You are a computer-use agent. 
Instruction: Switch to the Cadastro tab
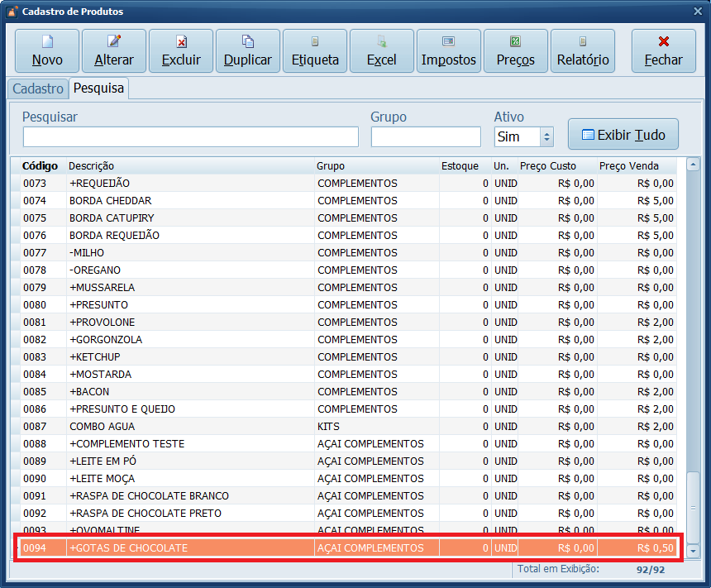tap(38, 88)
